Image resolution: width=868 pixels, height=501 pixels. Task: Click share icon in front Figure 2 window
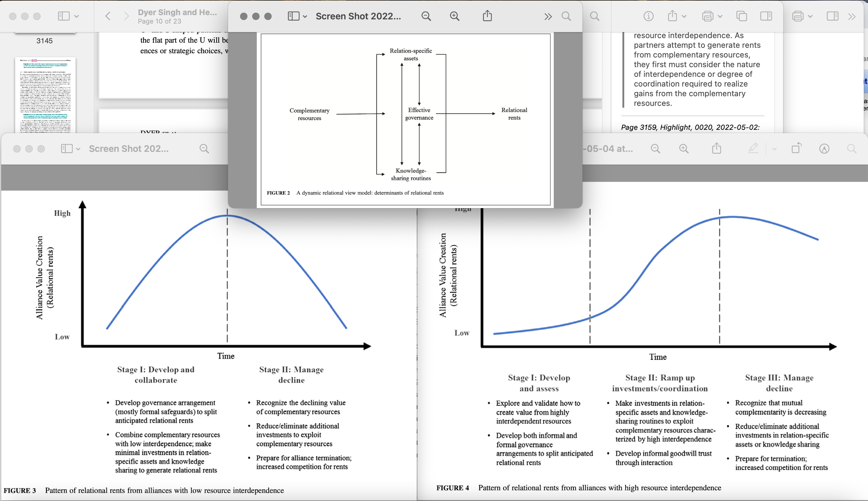[x=487, y=16]
